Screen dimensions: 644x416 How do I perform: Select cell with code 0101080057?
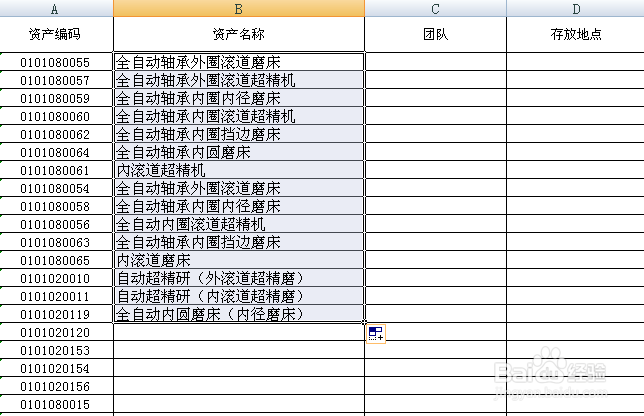56,80
